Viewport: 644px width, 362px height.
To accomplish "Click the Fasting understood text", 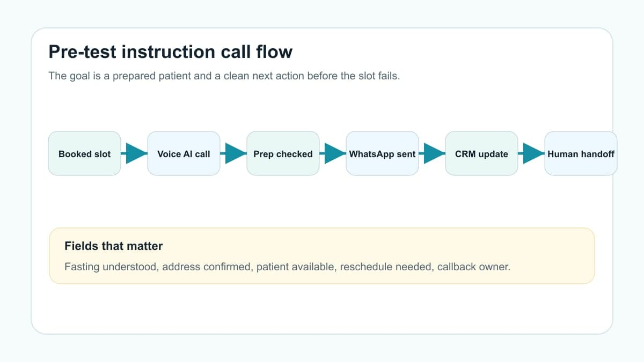I will tap(111, 267).
